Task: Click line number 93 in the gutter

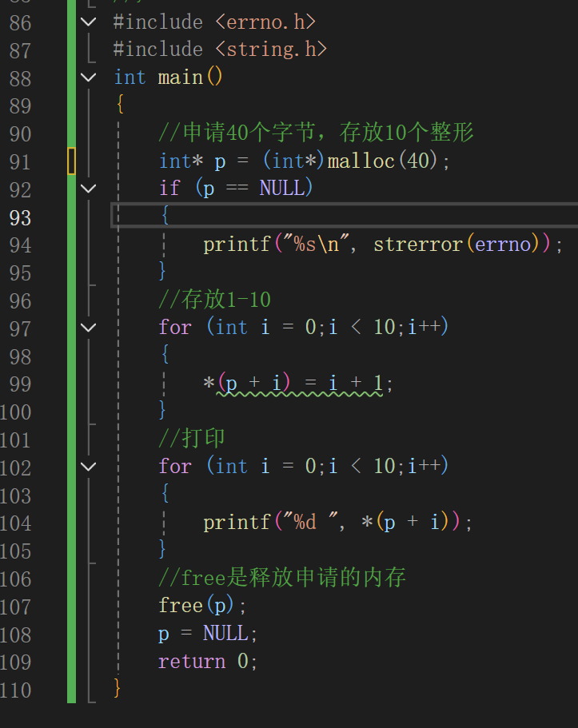Action: tap(20, 217)
